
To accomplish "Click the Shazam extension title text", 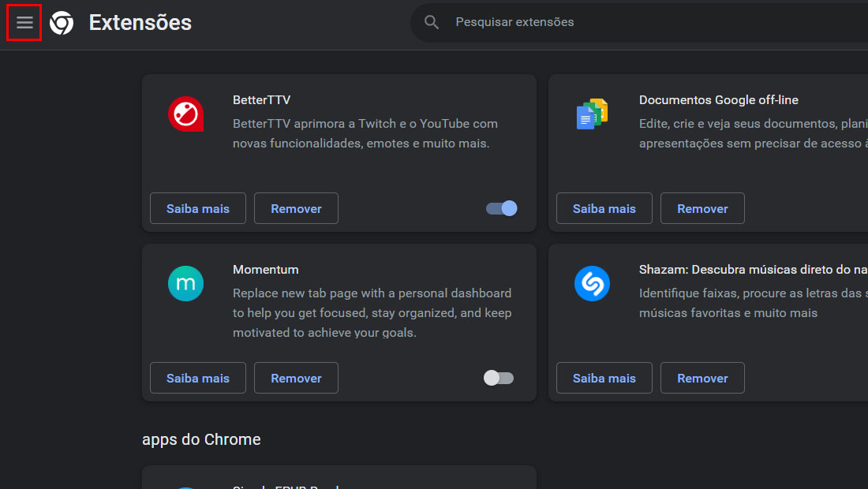I will click(753, 270).
